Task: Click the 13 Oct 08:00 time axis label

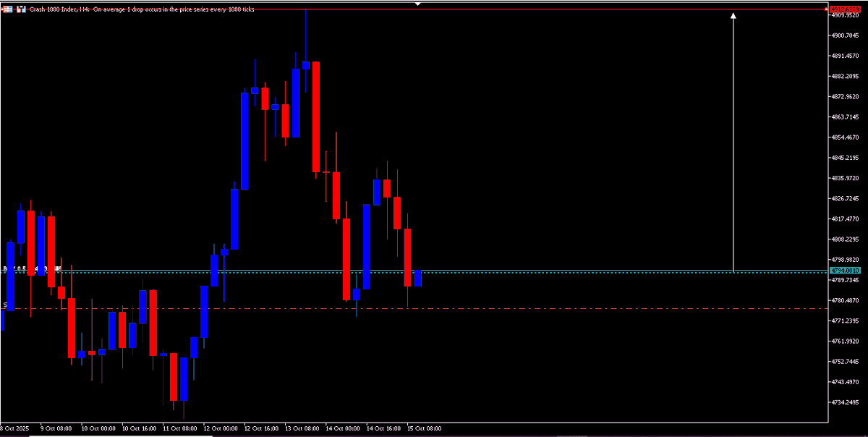Action: click(302, 428)
